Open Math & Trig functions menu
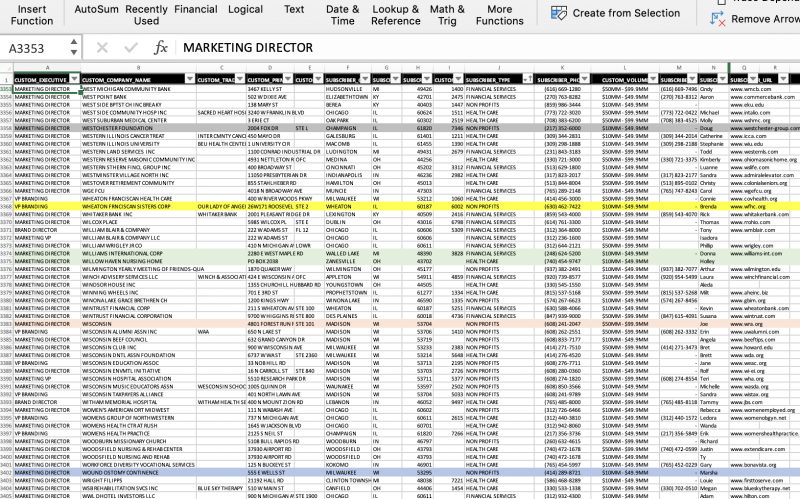800x499 pixels. pyautogui.click(x=447, y=15)
